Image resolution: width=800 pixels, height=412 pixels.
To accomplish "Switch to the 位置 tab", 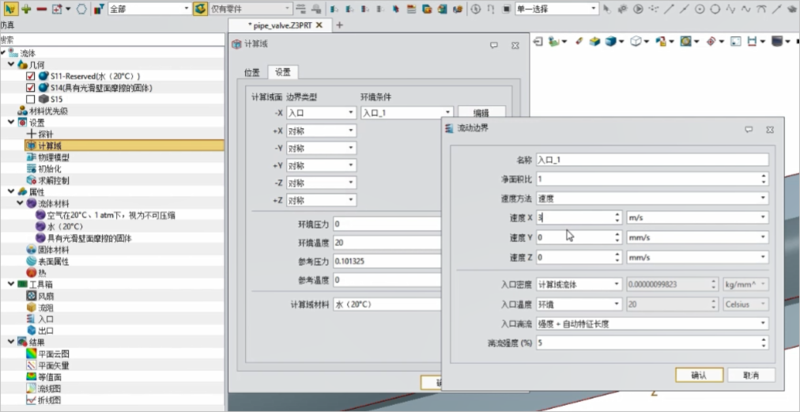I will (254, 72).
